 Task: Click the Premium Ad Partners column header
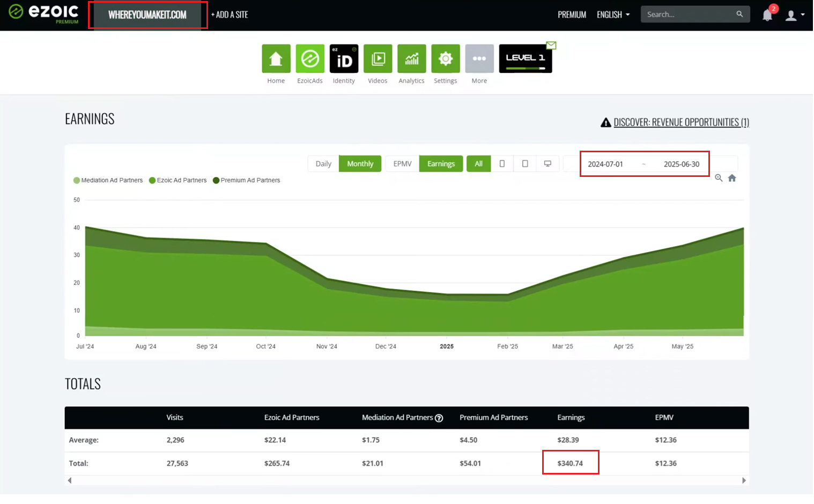tap(494, 418)
